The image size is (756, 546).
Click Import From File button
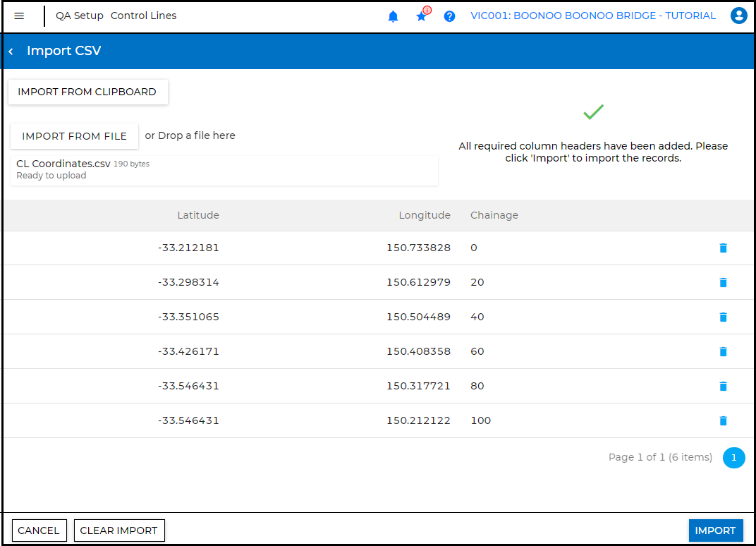74,136
